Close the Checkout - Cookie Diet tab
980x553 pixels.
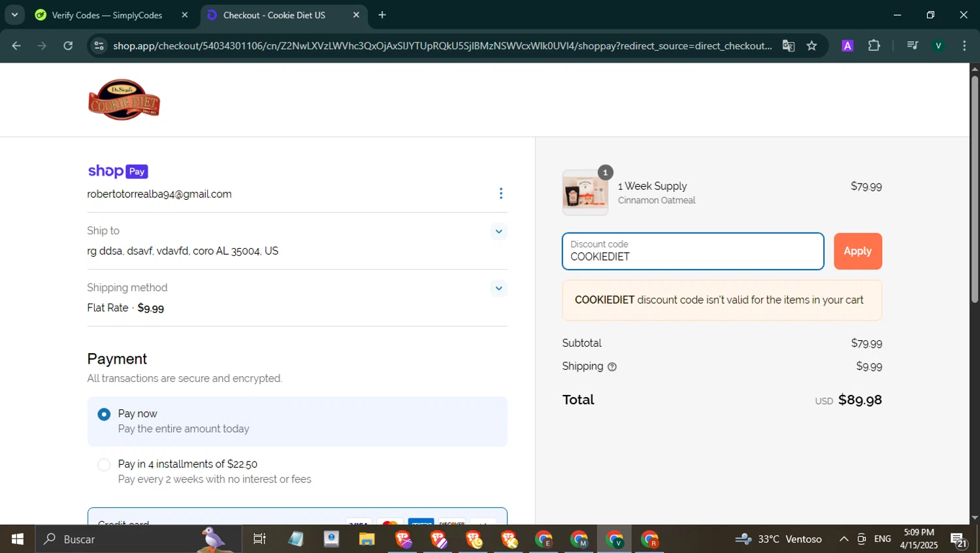[x=356, y=15]
